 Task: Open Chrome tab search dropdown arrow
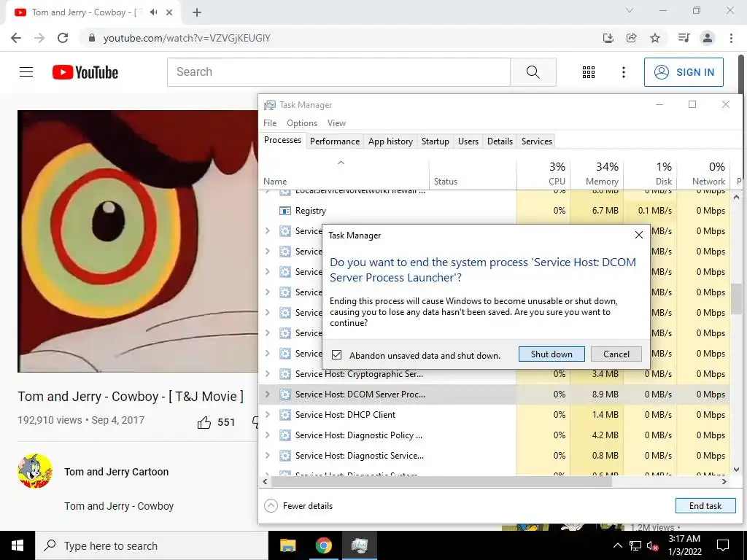coord(630,10)
